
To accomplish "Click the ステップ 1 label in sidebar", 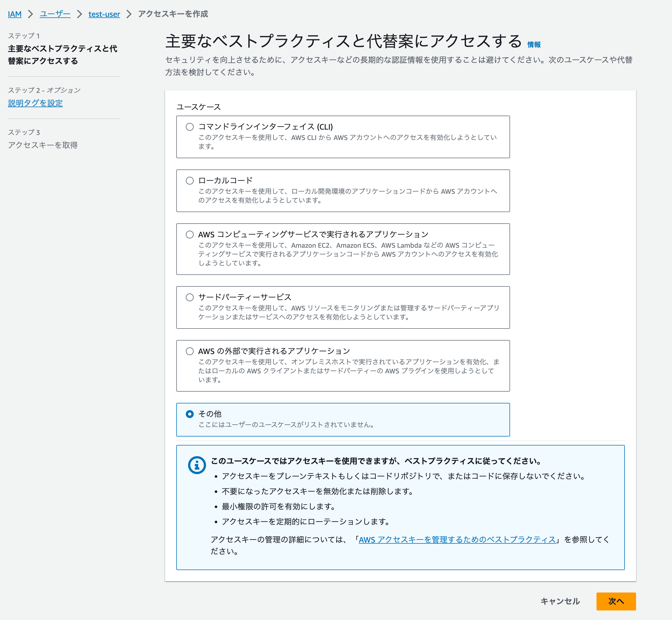I will click(24, 36).
